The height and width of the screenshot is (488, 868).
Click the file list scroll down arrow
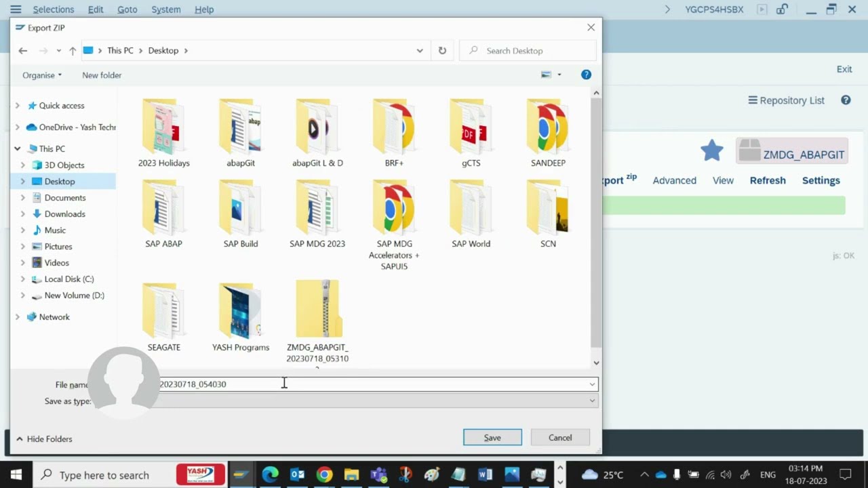coord(596,363)
